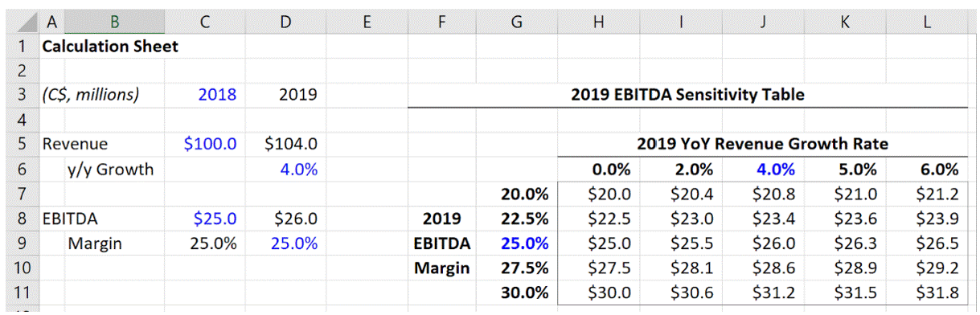
Task: Click the bold 'Margin' side label in column F
Action: [x=442, y=268]
